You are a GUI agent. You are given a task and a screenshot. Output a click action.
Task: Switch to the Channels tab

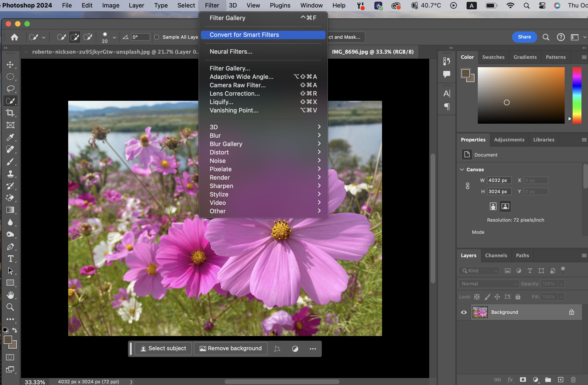click(x=496, y=255)
